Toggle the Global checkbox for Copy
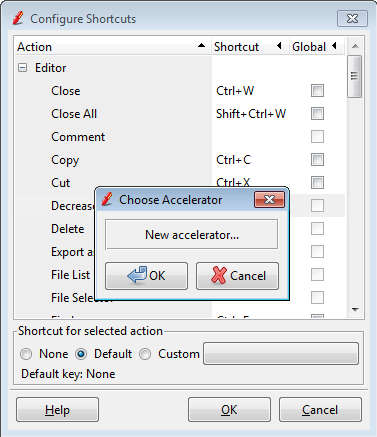Viewport: 377px width, 437px height. point(317,159)
